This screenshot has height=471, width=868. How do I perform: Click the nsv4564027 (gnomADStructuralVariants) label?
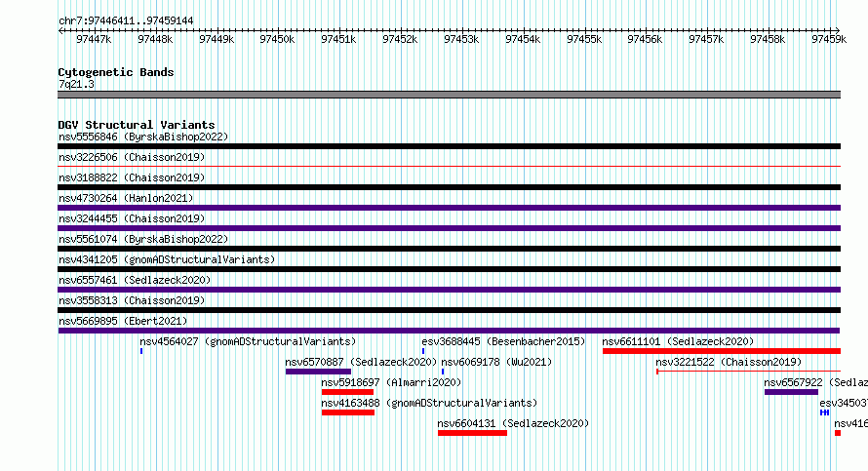coord(248,341)
